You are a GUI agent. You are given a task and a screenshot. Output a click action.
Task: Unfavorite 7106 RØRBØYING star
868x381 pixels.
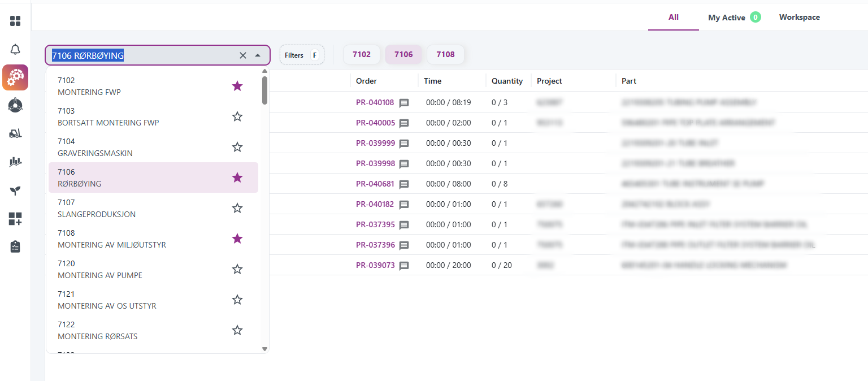tap(237, 177)
